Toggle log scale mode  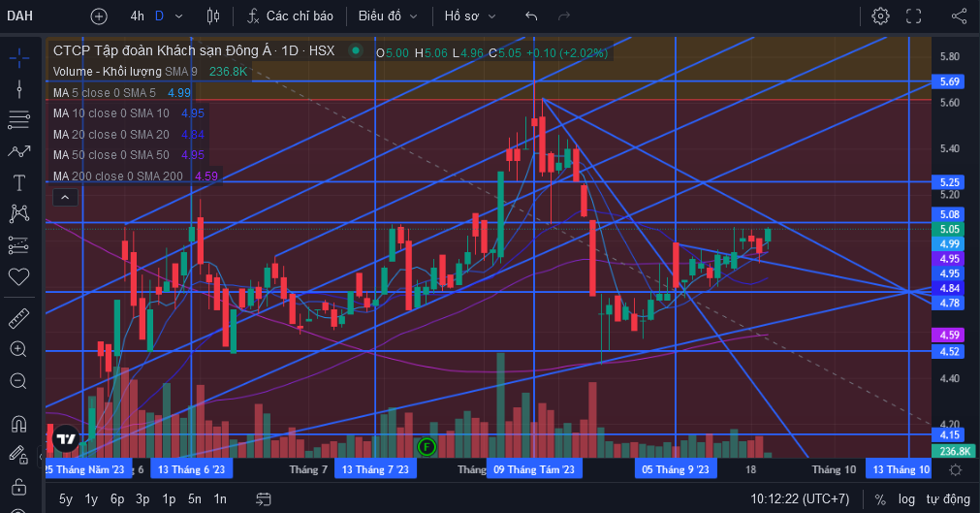(906, 499)
